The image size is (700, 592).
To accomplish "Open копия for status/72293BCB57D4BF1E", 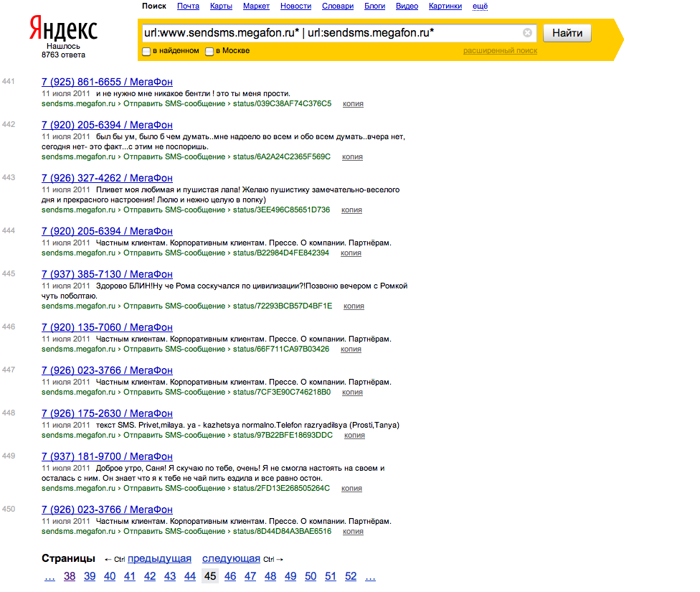I will click(354, 306).
